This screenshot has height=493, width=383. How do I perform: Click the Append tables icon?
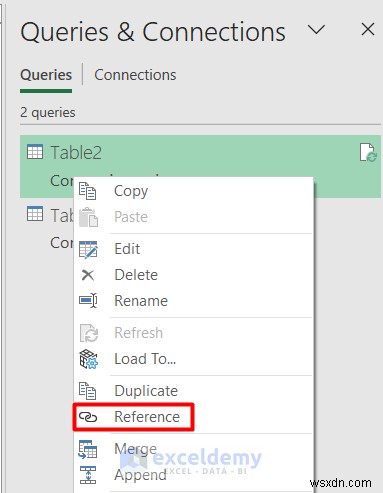click(88, 475)
